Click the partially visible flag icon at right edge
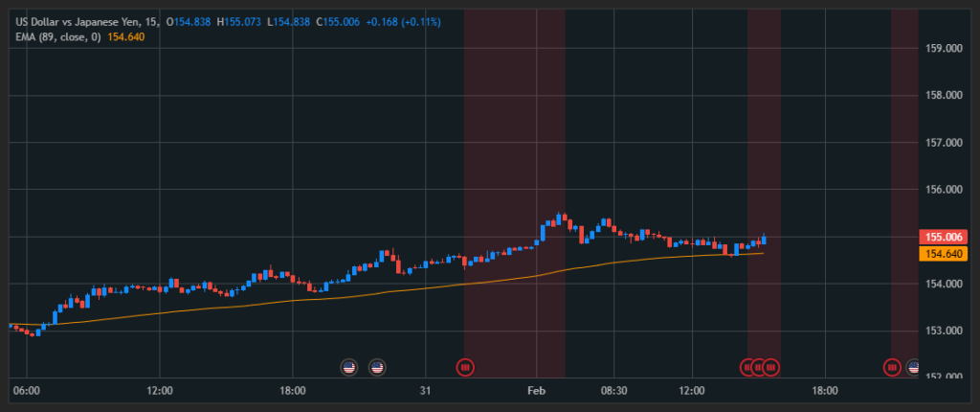Image resolution: width=980 pixels, height=412 pixels. 914,366
